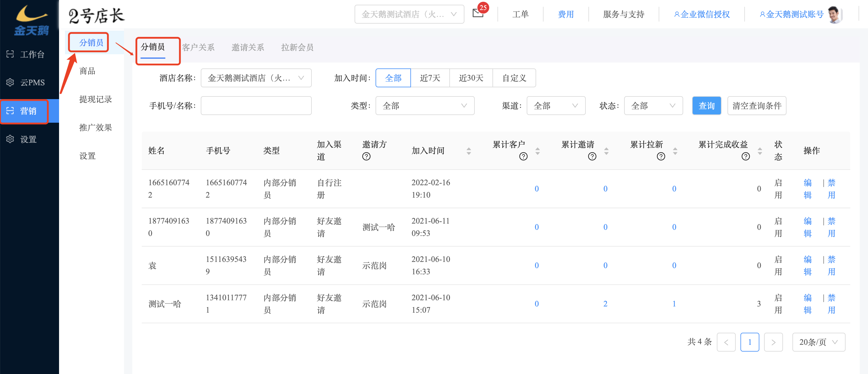Open 推广效果 submenu item
The height and width of the screenshot is (374, 868).
click(95, 128)
